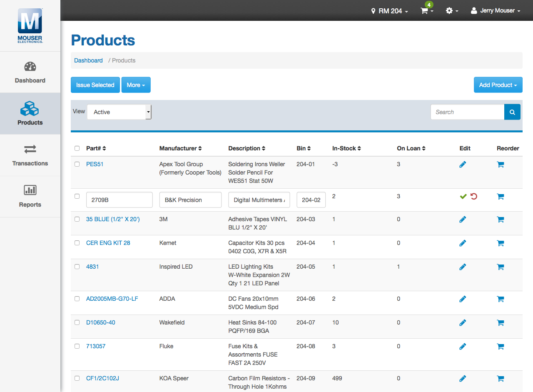The height and width of the screenshot is (392, 533).
Task: Select the checkbox for the Fluke 713057 row
Action: (x=77, y=346)
